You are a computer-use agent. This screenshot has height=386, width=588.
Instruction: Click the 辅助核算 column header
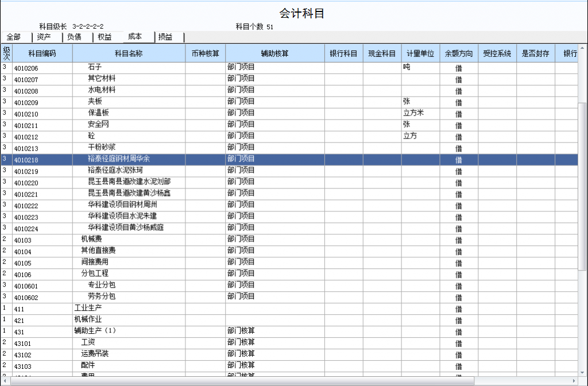click(x=275, y=53)
